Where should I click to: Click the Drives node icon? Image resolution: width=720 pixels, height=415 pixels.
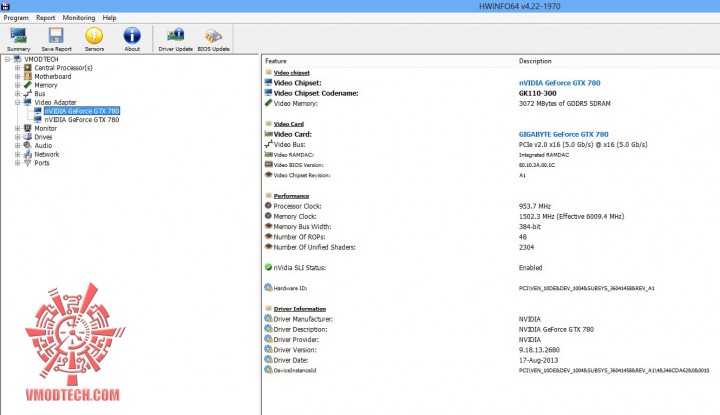[x=28, y=137]
